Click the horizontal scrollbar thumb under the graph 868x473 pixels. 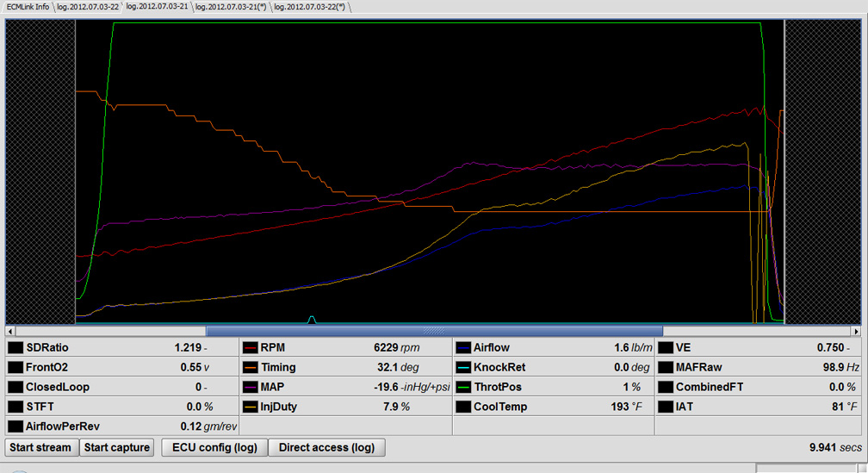[434, 331]
